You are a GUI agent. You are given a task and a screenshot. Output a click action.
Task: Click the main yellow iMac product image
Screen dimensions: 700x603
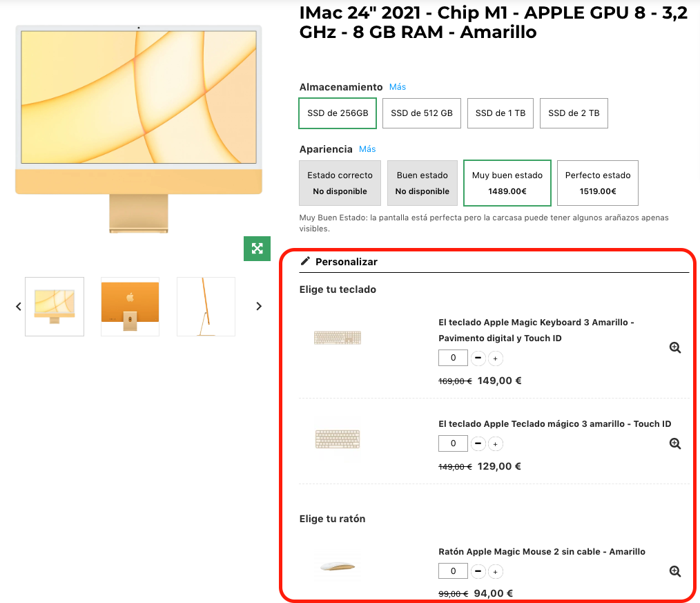138,129
